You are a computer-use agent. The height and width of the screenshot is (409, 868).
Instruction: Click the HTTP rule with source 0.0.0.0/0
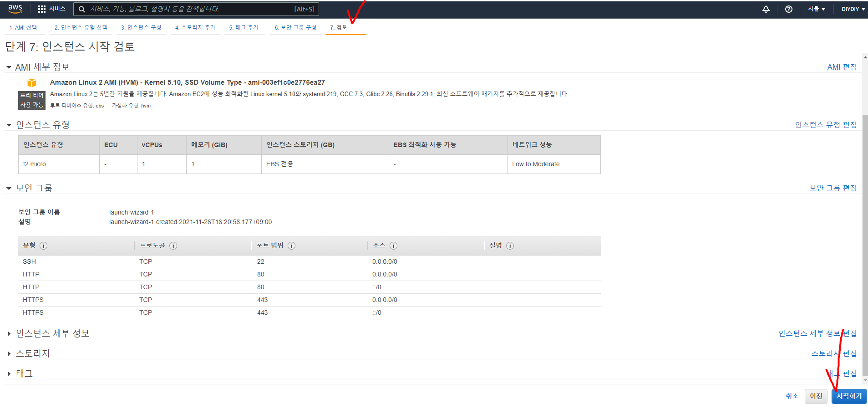(310, 274)
